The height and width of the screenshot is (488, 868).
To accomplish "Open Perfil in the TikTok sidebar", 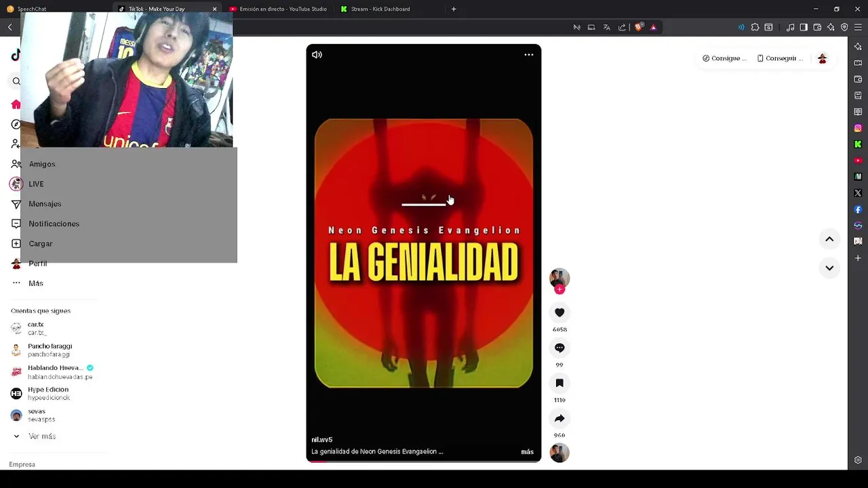I will point(37,264).
